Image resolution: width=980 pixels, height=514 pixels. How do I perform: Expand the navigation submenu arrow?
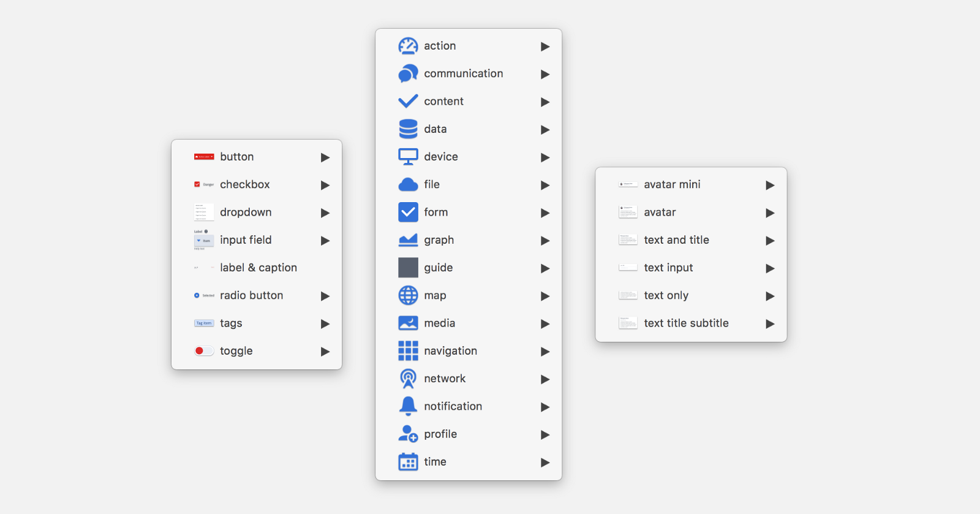(x=545, y=351)
